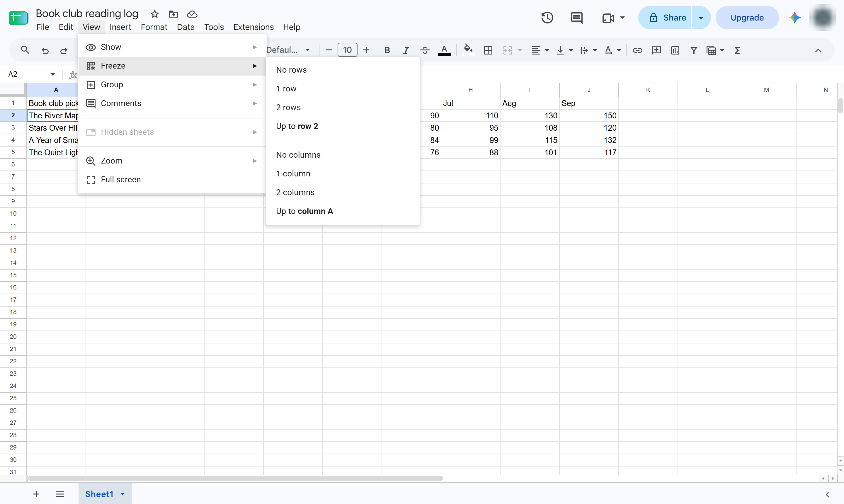The image size is (844, 504).
Task: Select Full screen from View menu
Action: point(172,179)
